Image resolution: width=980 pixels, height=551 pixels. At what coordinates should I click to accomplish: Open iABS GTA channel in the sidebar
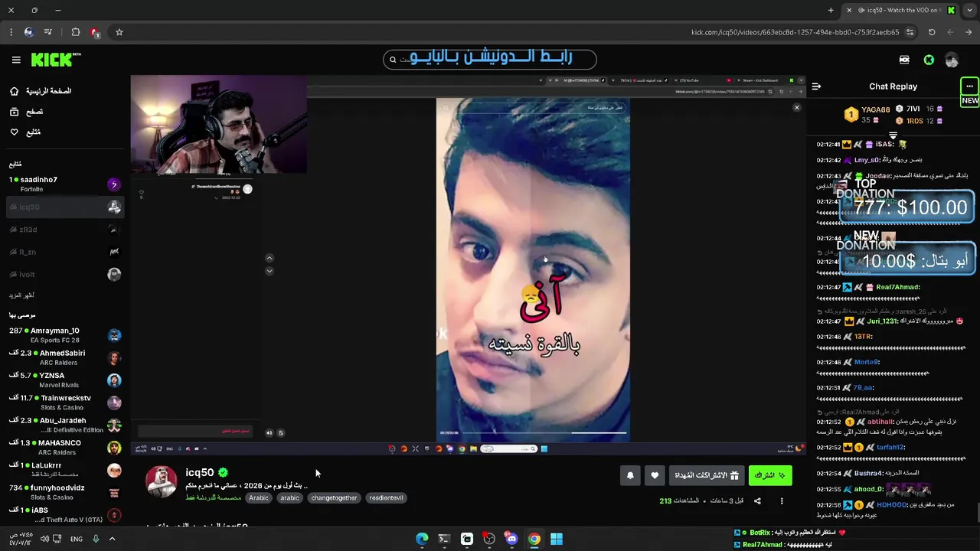tap(65, 515)
